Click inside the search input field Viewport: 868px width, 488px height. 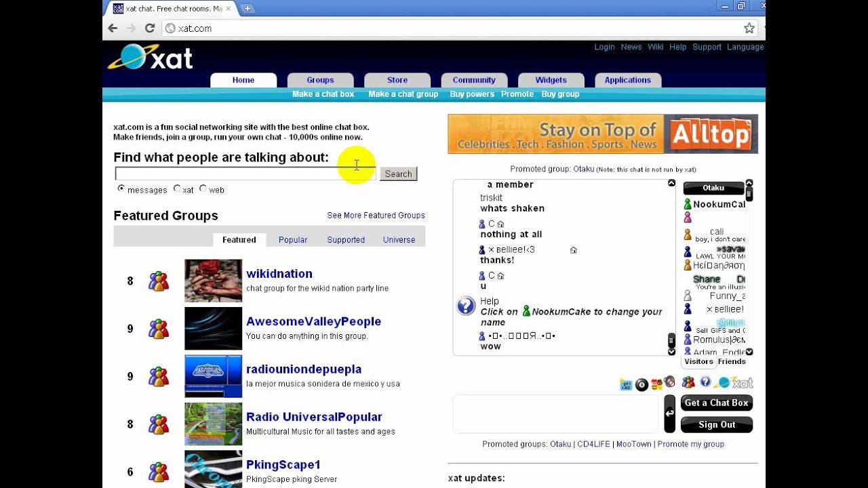pos(245,174)
